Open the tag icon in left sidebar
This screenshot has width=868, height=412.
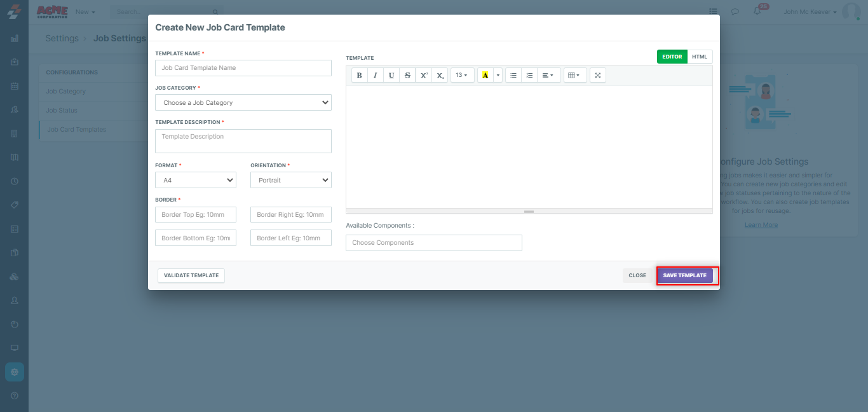(15, 205)
